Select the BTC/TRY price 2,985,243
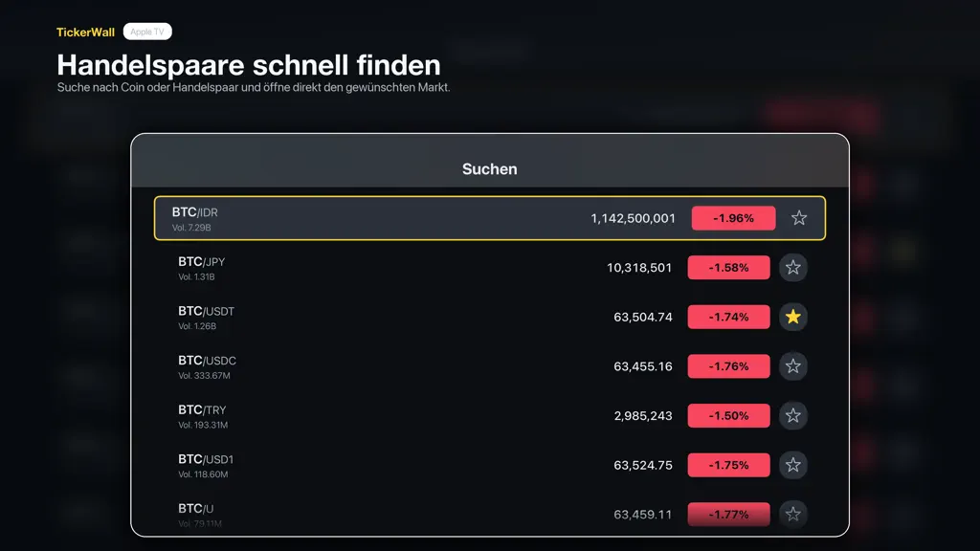 point(643,415)
